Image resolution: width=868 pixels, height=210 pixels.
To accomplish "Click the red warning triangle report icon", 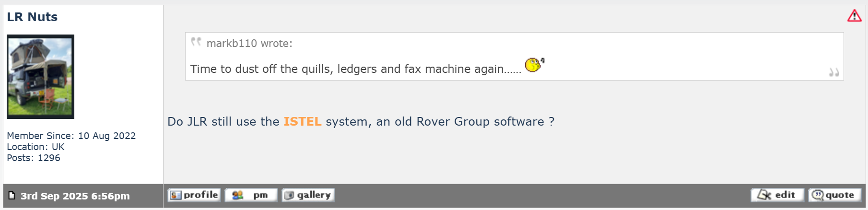I will (854, 16).
